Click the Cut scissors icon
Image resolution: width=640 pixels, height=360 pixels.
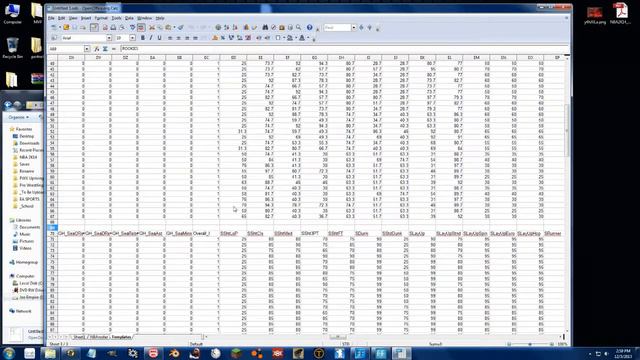pos(152,27)
